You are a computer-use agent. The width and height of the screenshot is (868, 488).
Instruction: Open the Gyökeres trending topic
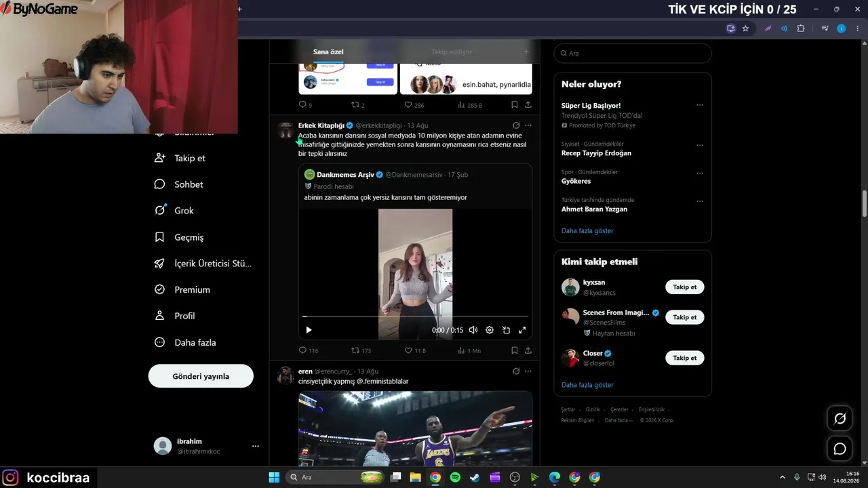coord(576,181)
